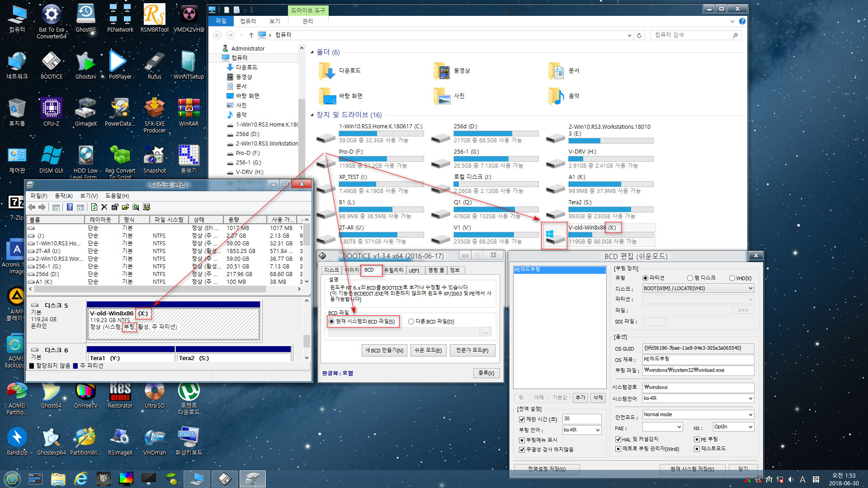Collapse the 장치 및 드라이브 (16) section
This screenshot has height=488, width=868.
tap(312, 115)
